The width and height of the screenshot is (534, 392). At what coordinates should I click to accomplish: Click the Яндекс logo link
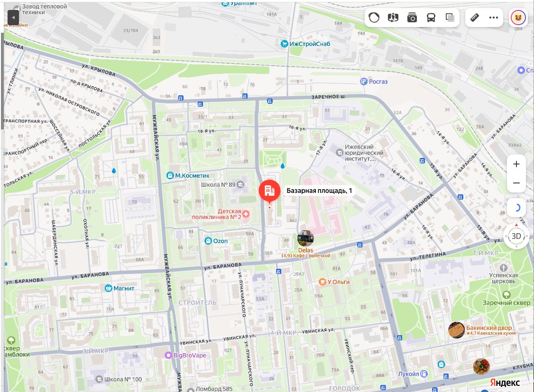click(x=505, y=383)
